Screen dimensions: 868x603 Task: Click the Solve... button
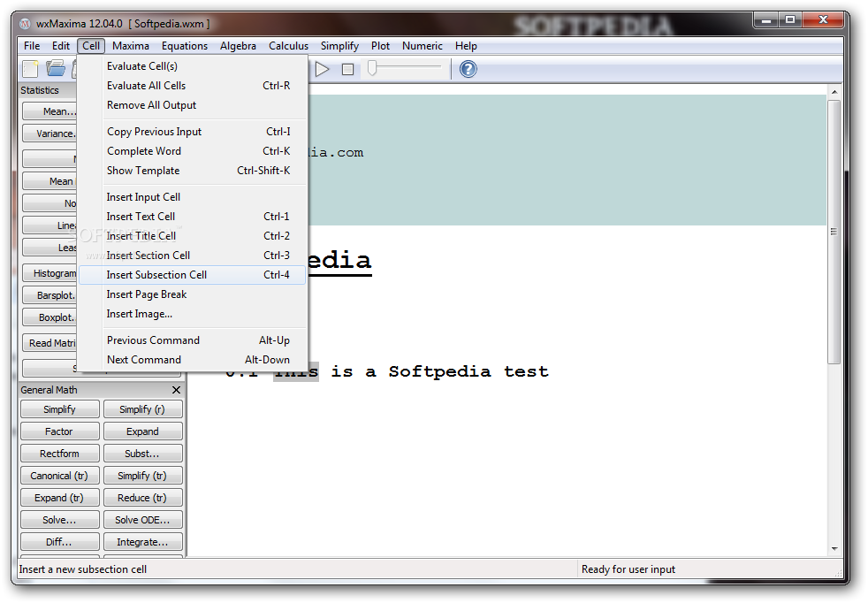click(x=60, y=520)
